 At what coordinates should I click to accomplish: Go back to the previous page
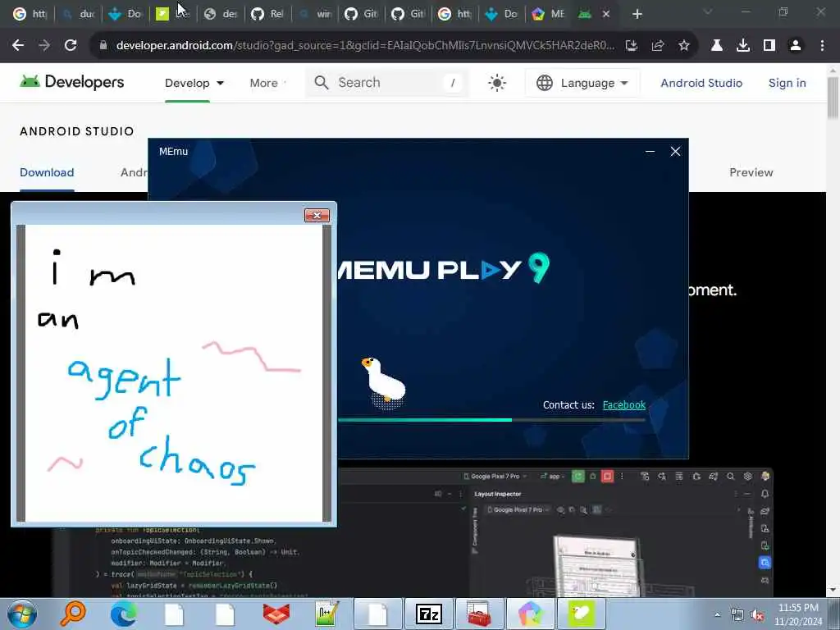coord(18,46)
